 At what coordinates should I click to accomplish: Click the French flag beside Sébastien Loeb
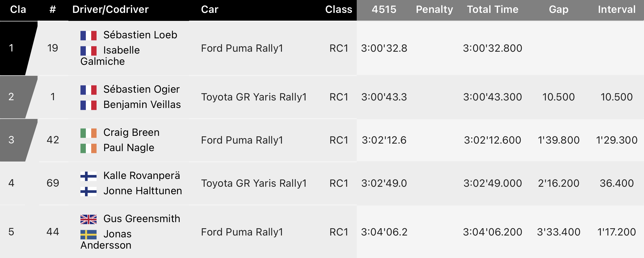[x=89, y=35]
